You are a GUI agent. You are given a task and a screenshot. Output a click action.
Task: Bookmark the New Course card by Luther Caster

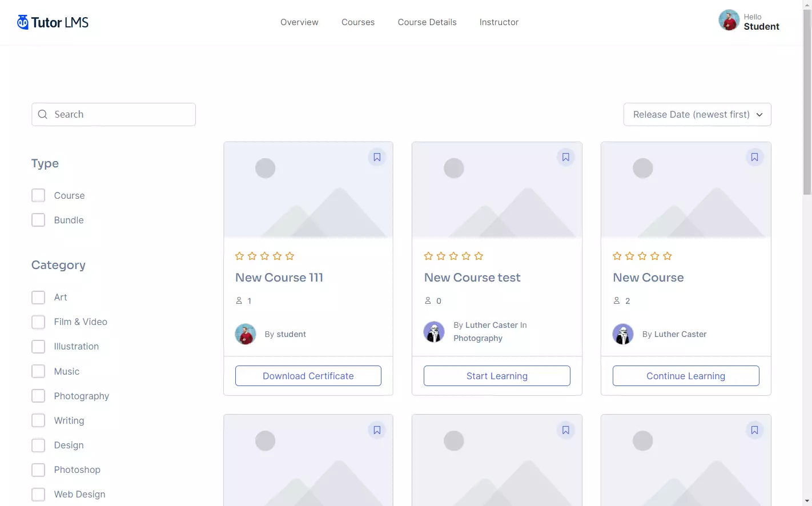754,157
